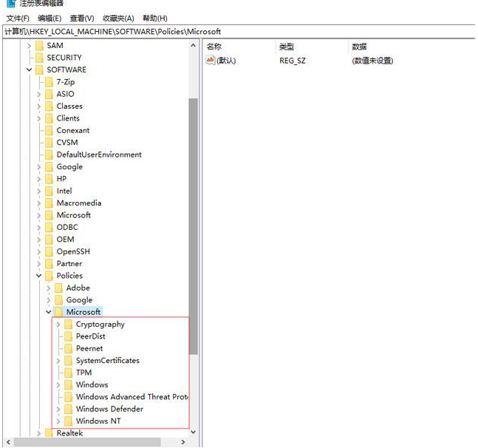
Task: Select the Microsoft key under SOFTWARE
Action: tap(74, 215)
